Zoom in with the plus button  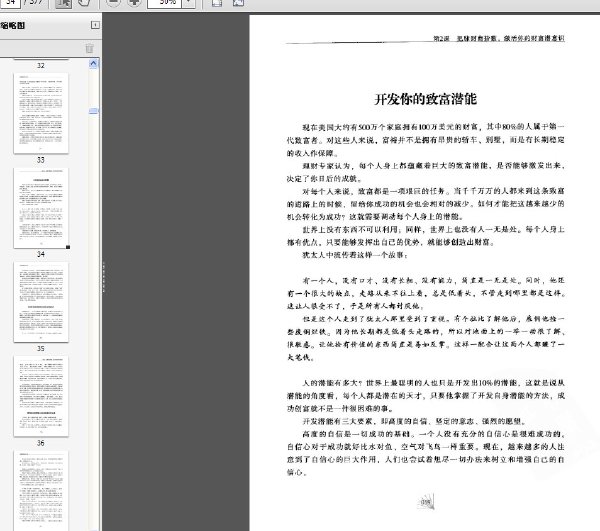click(134, 3)
